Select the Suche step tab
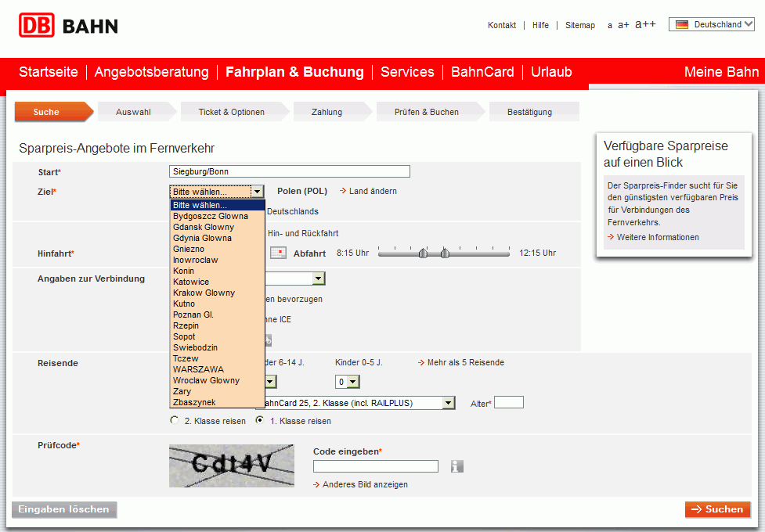765x532 pixels. pos(54,112)
